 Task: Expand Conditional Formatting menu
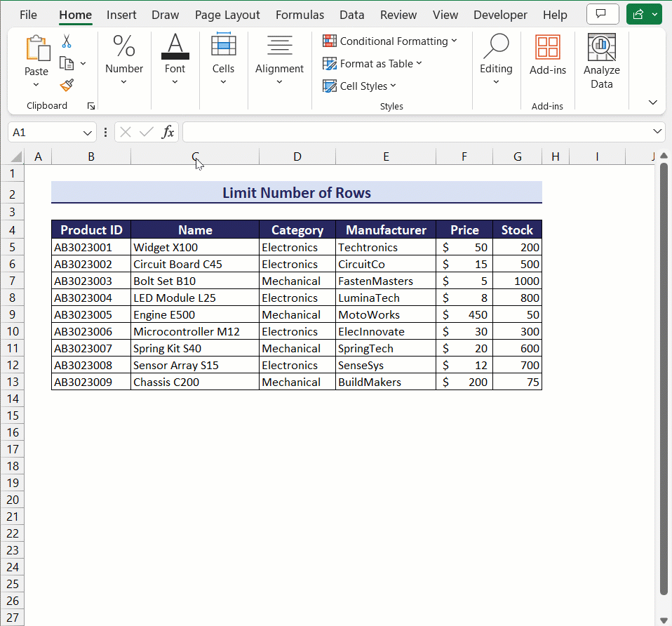(x=455, y=41)
